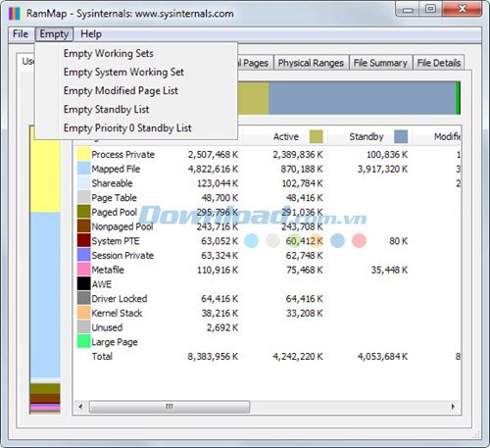
Task: Open the Help menu
Action: tap(91, 34)
